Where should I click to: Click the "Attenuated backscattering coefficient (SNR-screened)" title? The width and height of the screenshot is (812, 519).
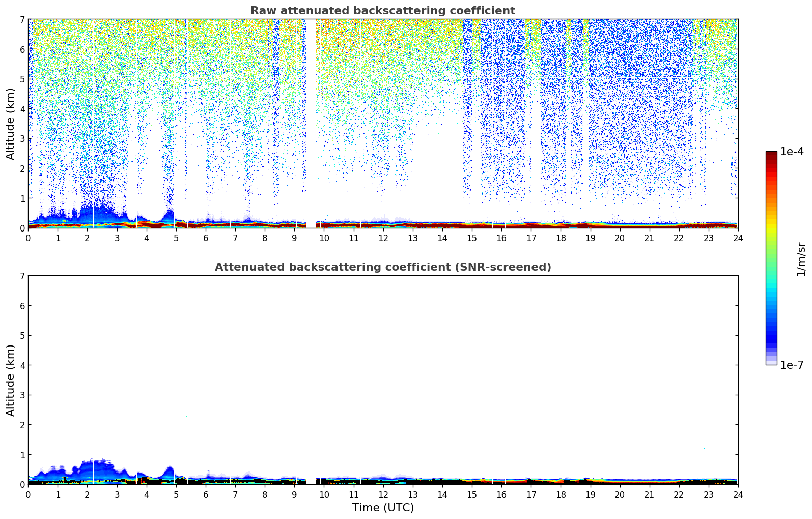383,267
